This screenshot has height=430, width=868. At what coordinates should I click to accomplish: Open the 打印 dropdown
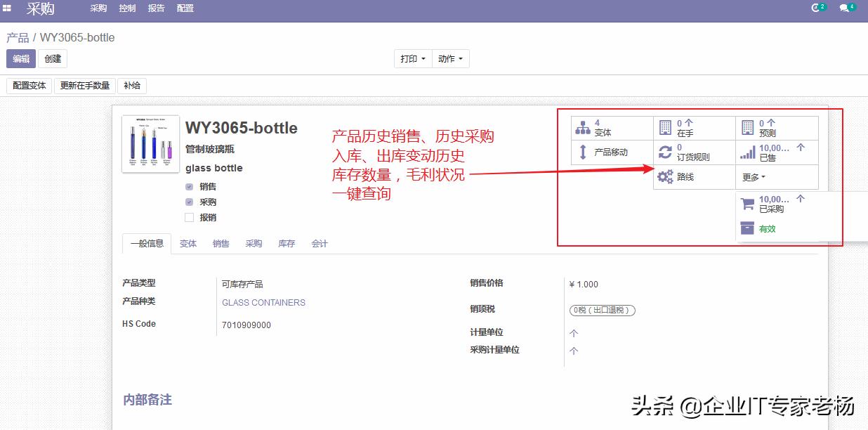pyautogui.click(x=413, y=58)
